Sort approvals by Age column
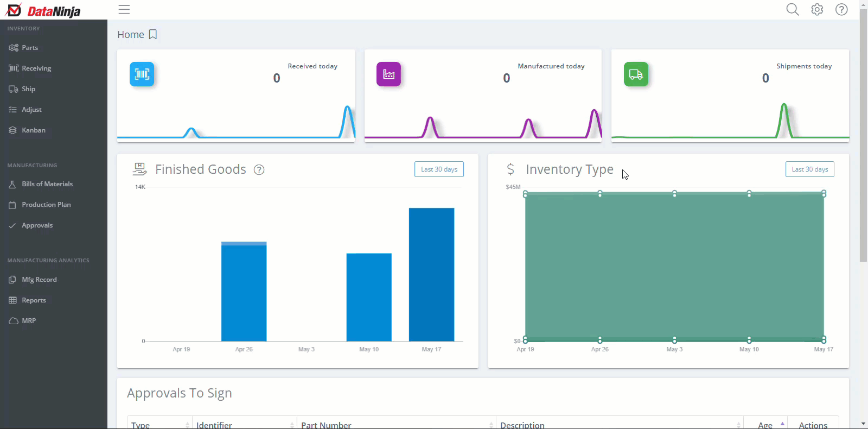The height and width of the screenshot is (429, 868). pos(765,425)
